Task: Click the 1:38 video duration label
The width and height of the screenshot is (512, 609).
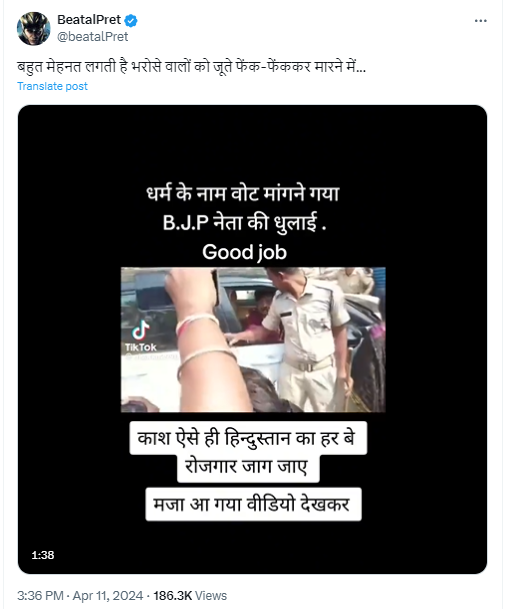Action: pos(43,555)
